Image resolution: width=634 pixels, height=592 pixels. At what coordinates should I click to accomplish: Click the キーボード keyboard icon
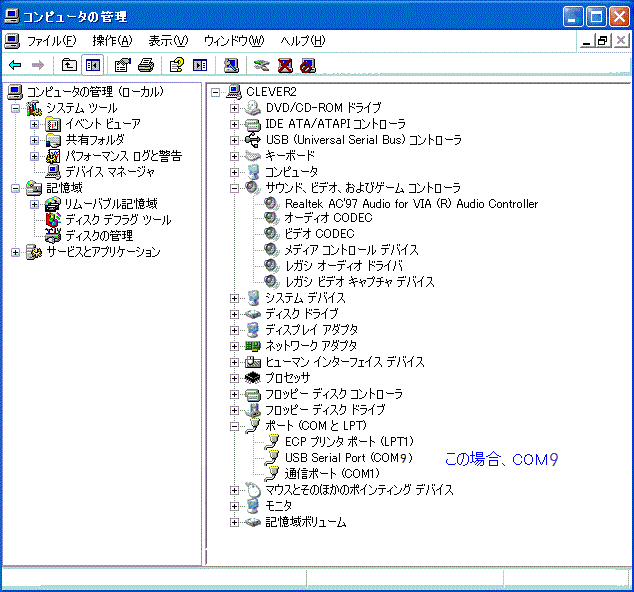coord(253,156)
